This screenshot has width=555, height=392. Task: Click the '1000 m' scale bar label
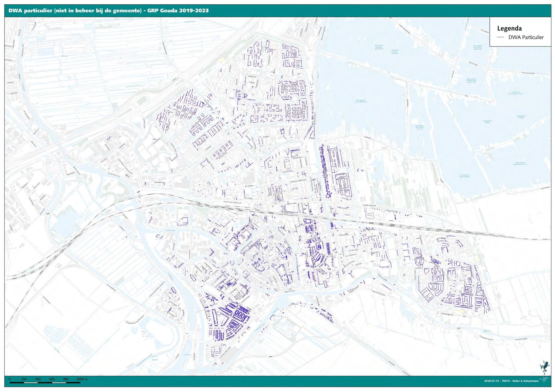click(x=82, y=379)
